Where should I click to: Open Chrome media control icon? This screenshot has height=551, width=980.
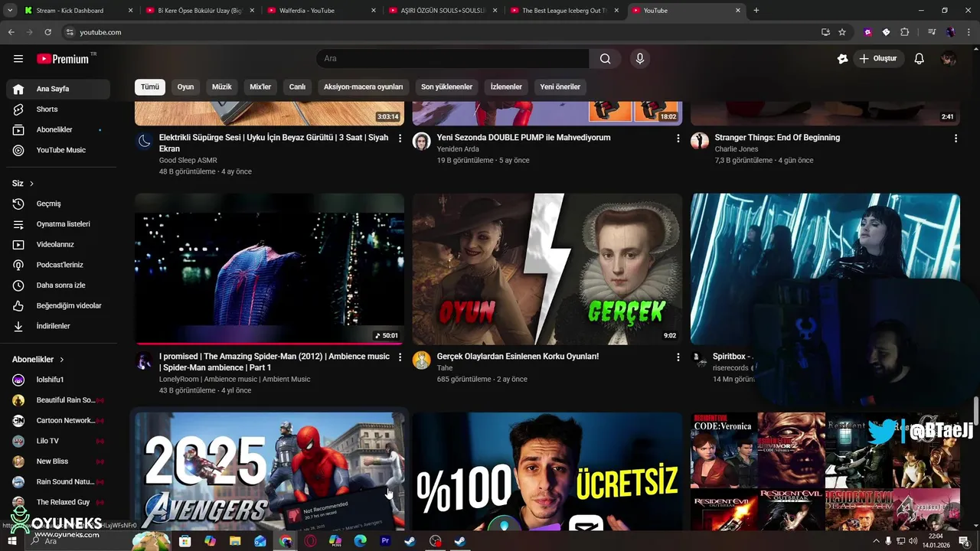tap(932, 32)
